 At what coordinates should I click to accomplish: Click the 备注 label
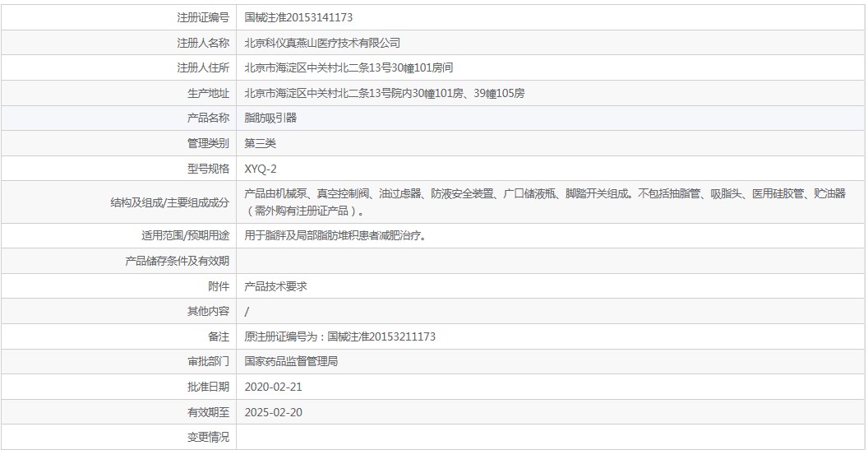pos(219,336)
